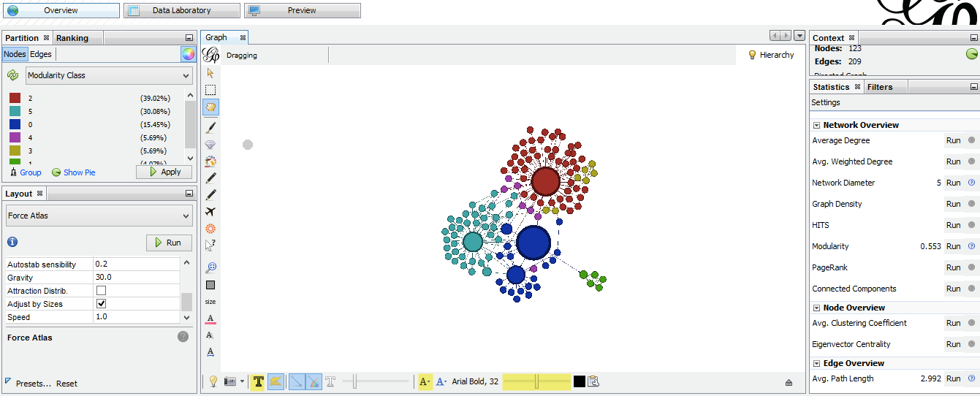980x396 pixels.
Task: Click the 'size' label reset tool
Action: tap(210, 302)
